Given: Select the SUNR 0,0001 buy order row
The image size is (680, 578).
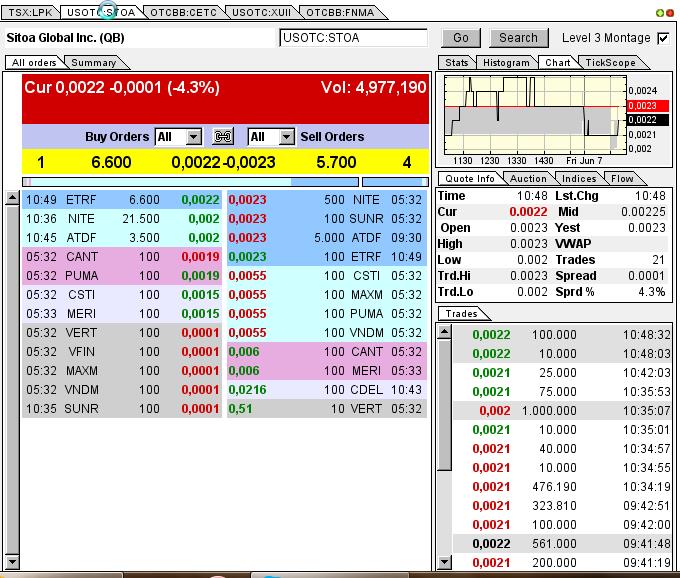Looking at the screenshot, I should pyautogui.click(x=122, y=408).
